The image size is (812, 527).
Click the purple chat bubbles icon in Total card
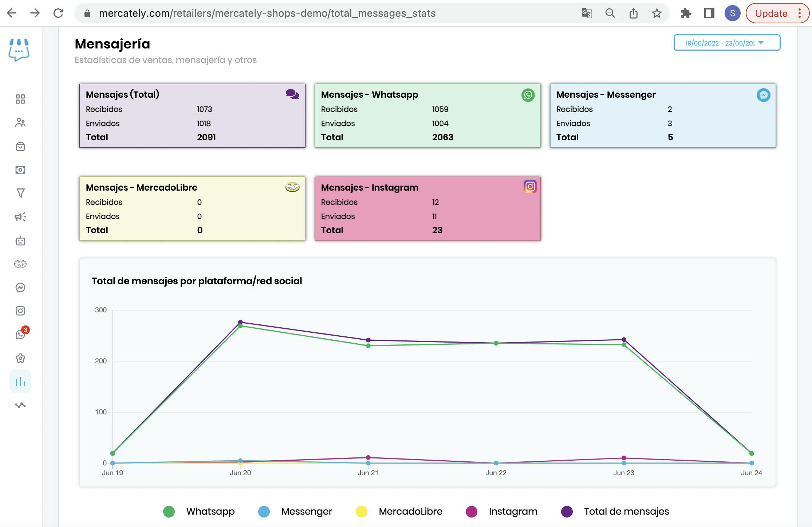coord(292,94)
